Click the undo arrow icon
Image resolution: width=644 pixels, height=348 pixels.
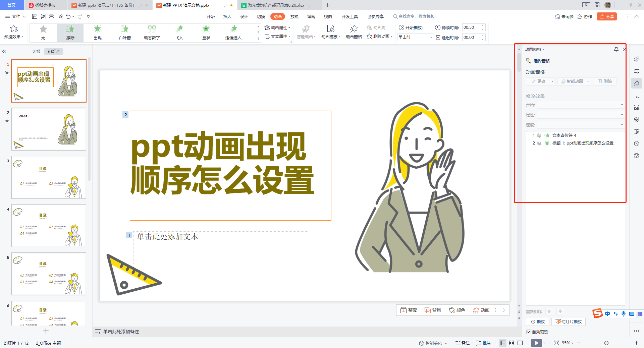[68, 16]
